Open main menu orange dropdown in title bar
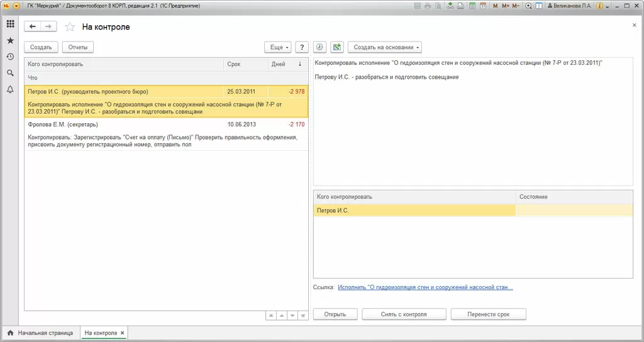This screenshot has width=644, height=342. point(16,6)
